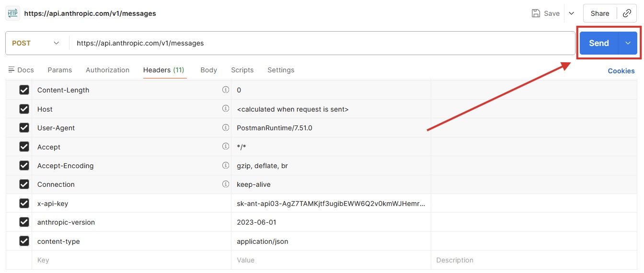Image resolution: width=644 pixels, height=273 pixels.
Task: Toggle the content-type header checkbox
Action: click(x=24, y=241)
